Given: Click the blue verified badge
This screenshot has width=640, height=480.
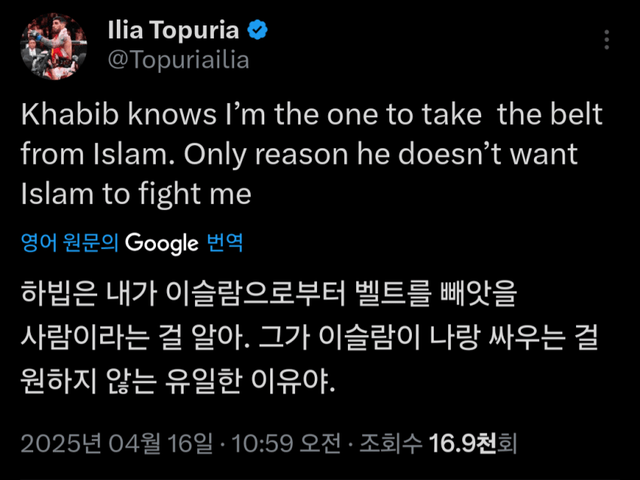Looking at the screenshot, I should (258, 31).
